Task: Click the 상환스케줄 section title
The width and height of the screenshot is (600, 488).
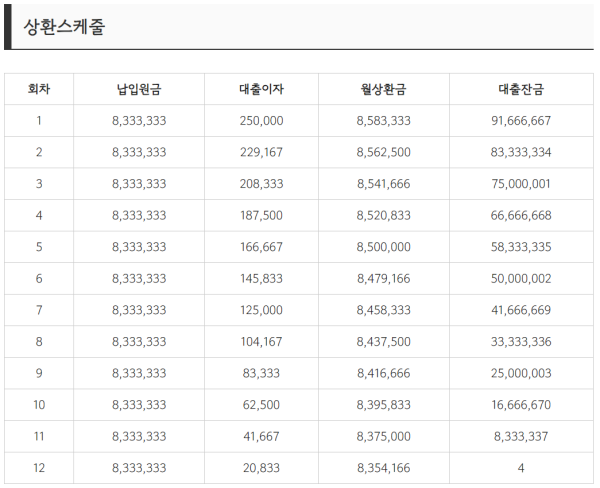Action: click(x=64, y=27)
